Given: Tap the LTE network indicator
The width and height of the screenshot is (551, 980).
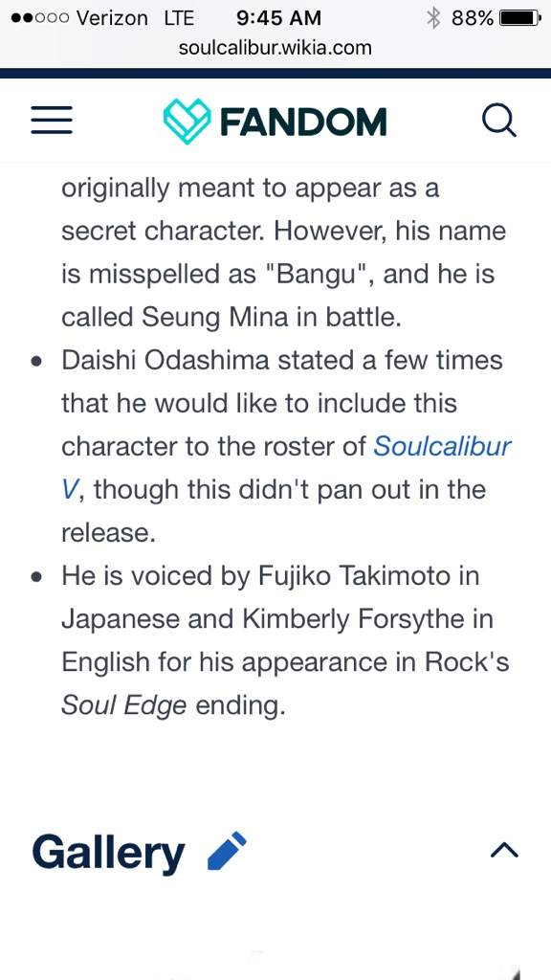Looking at the screenshot, I should click(179, 18).
